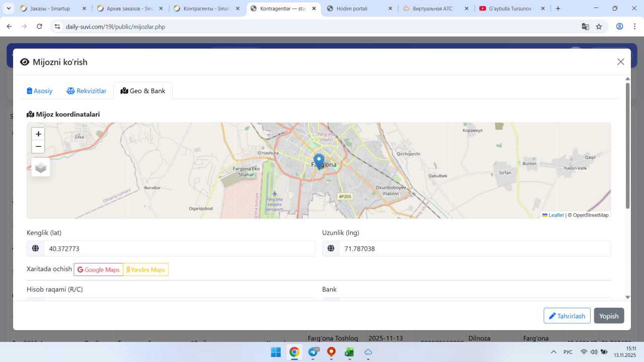Select the Geo & Bank tab
644x362 pixels.
(143, 91)
